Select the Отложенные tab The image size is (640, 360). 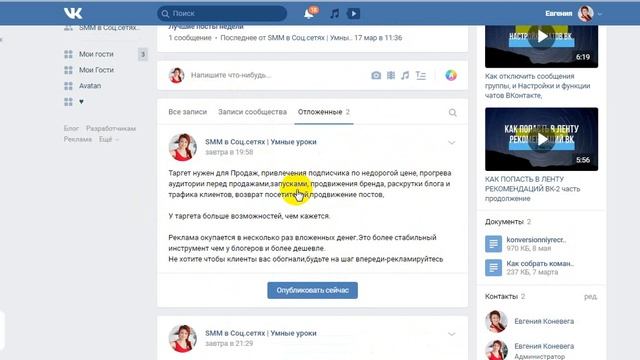point(324,112)
